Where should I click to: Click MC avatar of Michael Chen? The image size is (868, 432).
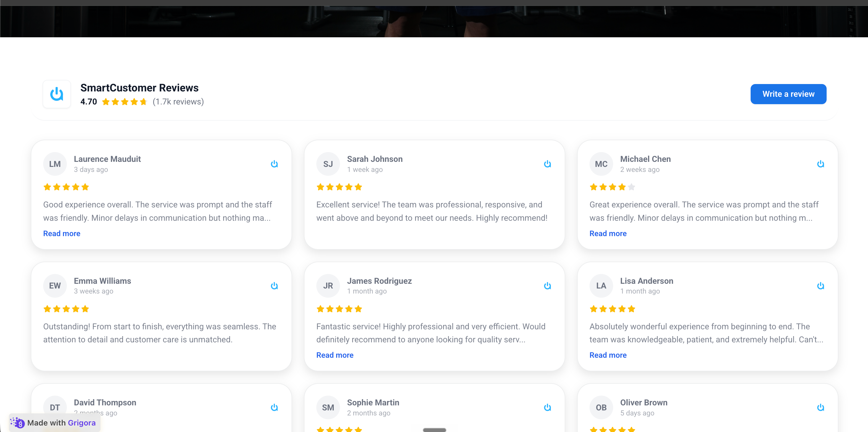pos(601,164)
